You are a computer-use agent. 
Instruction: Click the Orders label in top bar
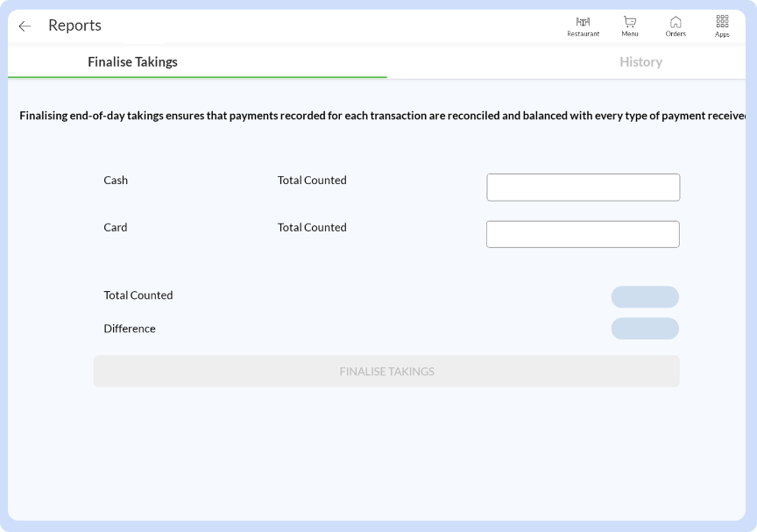pos(676,33)
